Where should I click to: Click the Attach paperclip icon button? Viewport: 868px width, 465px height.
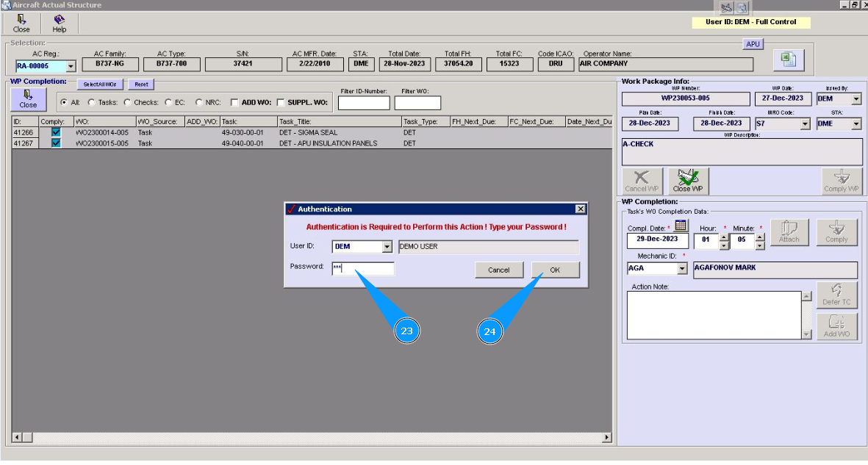[789, 232]
